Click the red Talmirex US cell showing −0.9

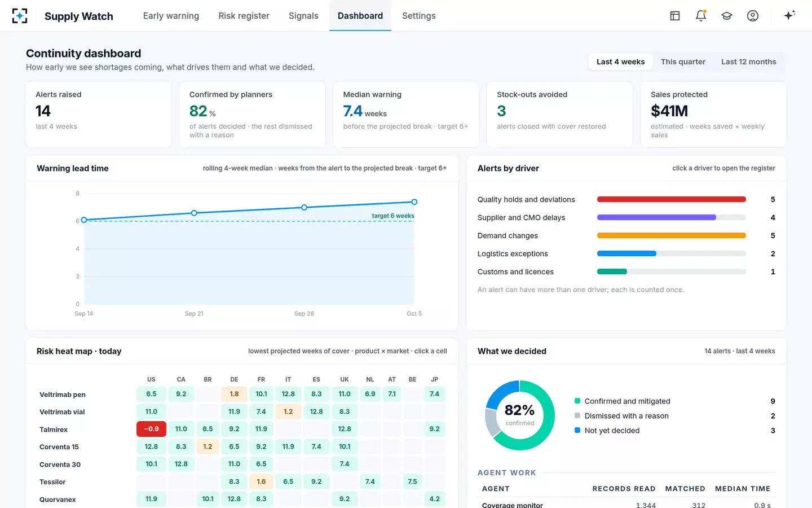click(x=151, y=429)
